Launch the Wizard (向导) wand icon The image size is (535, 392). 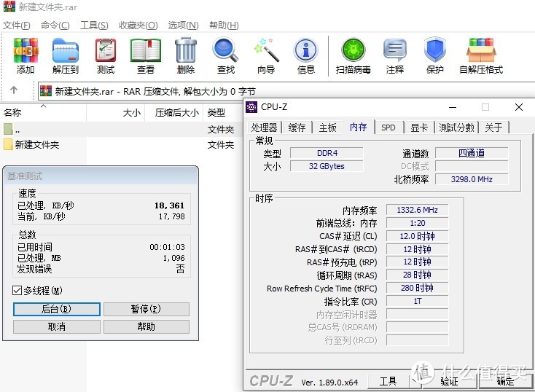pyautogui.click(x=267, y=50)
